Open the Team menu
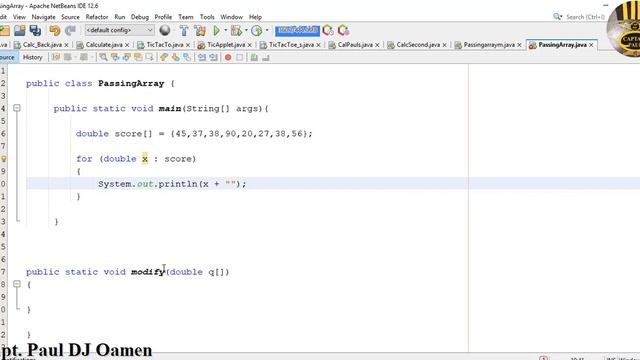The image size is (640, 360). pyautogui.click(x=185, y=17)
